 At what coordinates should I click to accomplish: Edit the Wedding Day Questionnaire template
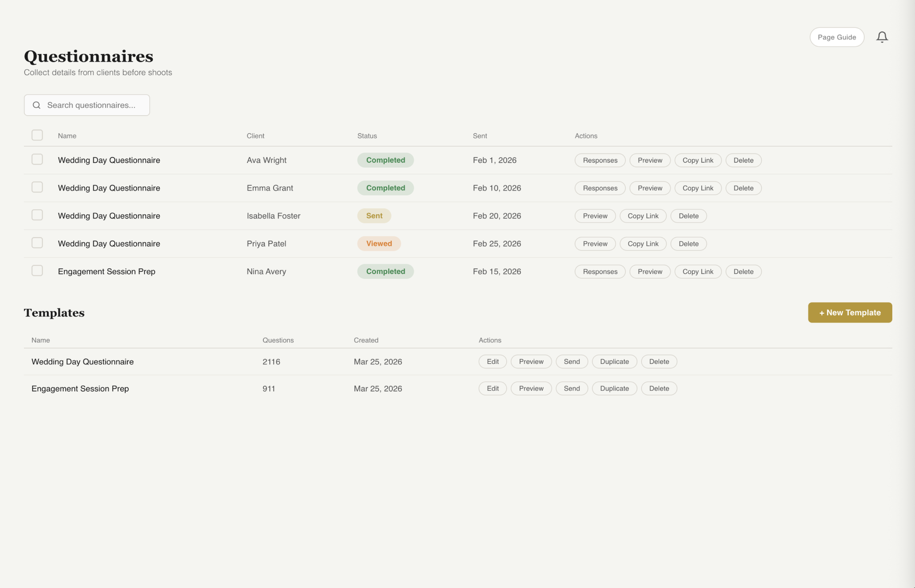pyautogui.click(x=492, y=361)
